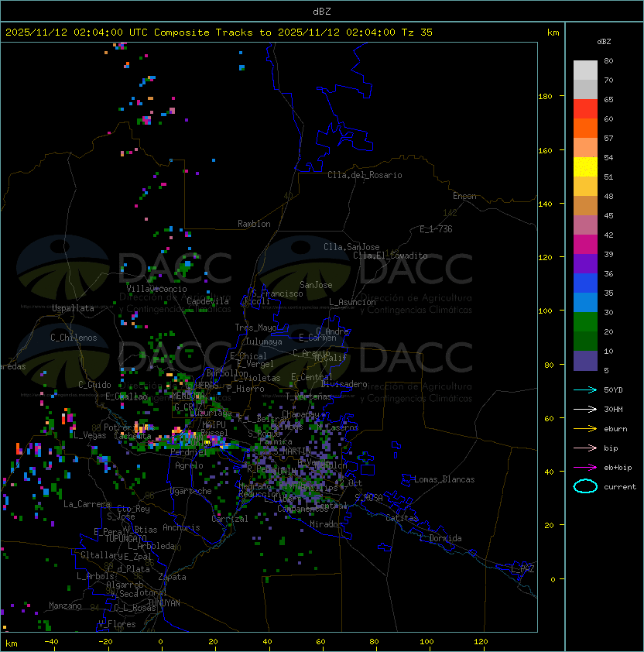
Task: Select the bright yellow 51-54 dBZ color band
Action: (585, 167)
